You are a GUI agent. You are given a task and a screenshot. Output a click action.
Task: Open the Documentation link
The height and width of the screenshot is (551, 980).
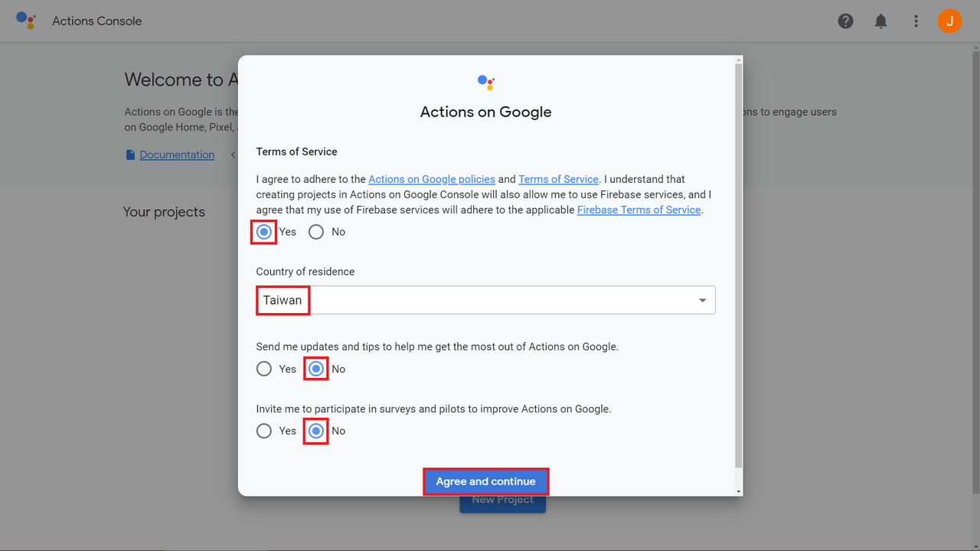coord(177,155)
